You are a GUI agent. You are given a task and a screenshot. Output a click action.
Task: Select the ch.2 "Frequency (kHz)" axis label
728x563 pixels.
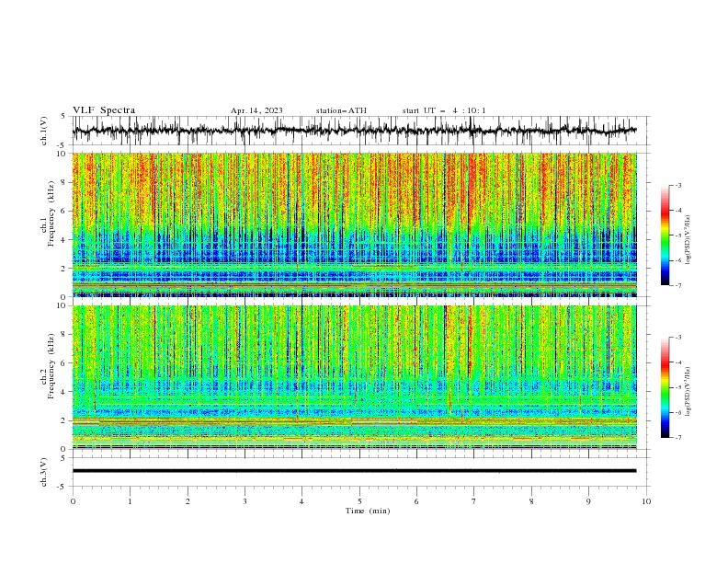pyautogui.click(x=51, y=366)
